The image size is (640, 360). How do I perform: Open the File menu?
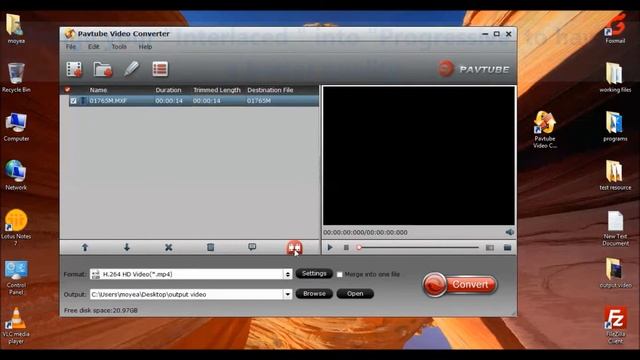pyautogui.click(x=71, y=47)
